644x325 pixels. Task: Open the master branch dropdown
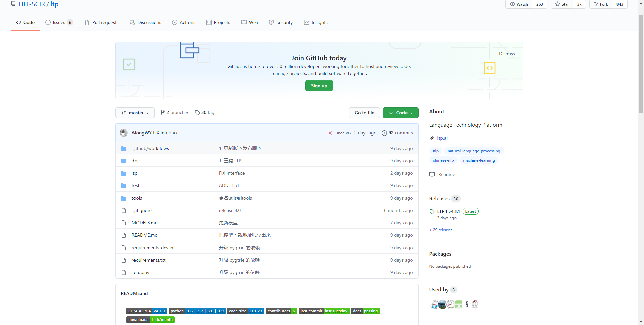click(x=135, y=113)
